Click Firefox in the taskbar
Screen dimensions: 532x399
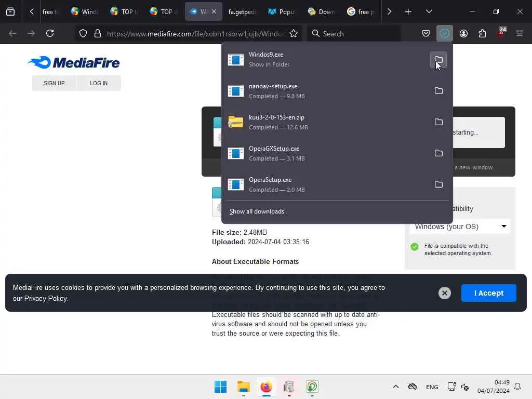[267, 387]
